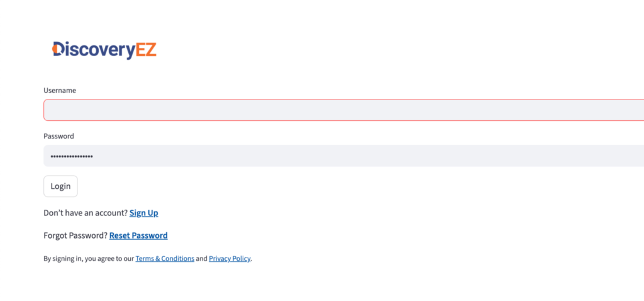Open the Sign Up link
This screenshot has height=301, width=644.
143,213
